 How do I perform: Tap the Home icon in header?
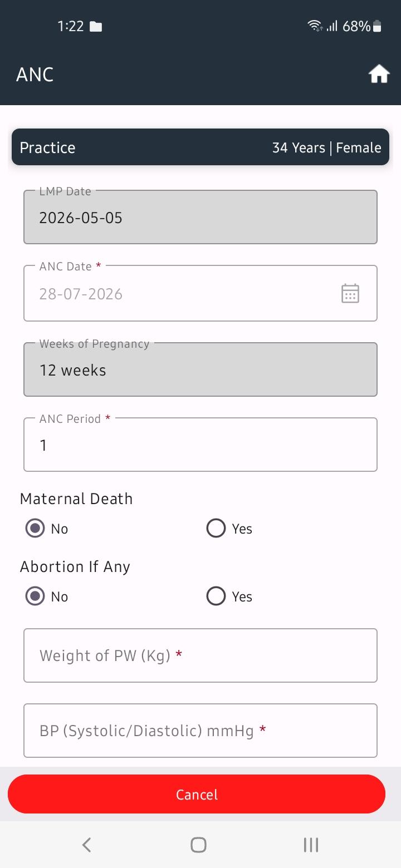click(x=379, y=74)
